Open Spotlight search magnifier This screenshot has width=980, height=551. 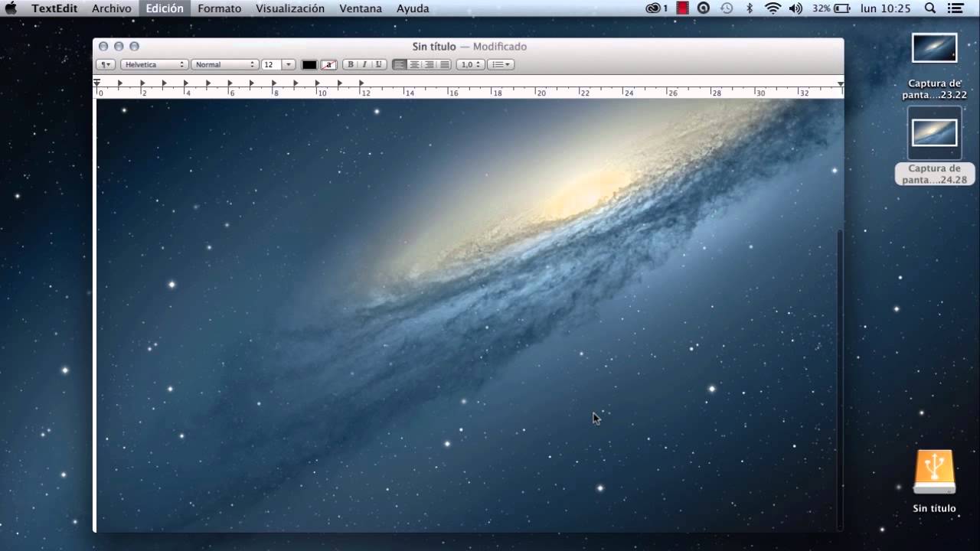(x=930, y=8)
